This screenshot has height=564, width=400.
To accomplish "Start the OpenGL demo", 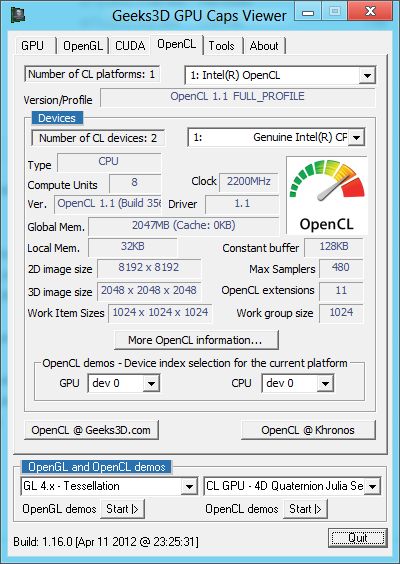I will pyautogui.click(x=122, y=509).
